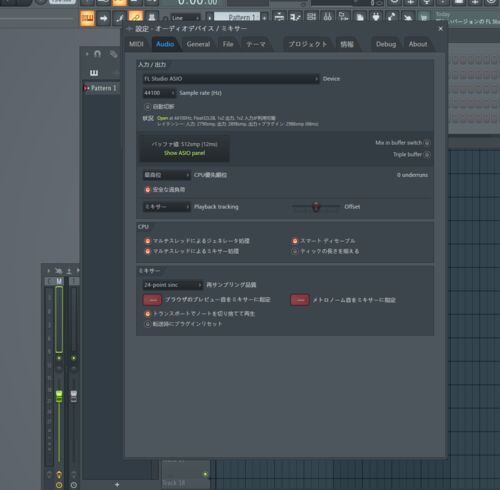Open the mixer icon in toolbar
Screen dimensions: 500x490
[327, 16]
